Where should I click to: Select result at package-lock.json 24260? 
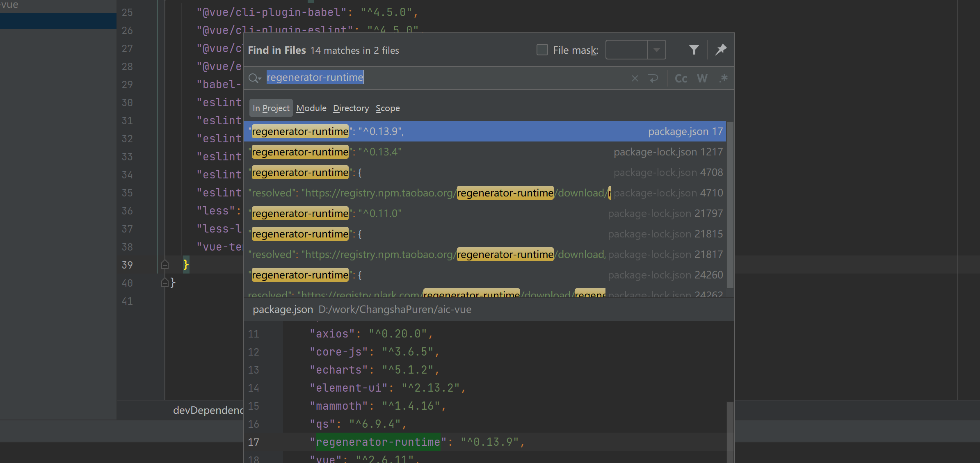[x=485, y=275]
